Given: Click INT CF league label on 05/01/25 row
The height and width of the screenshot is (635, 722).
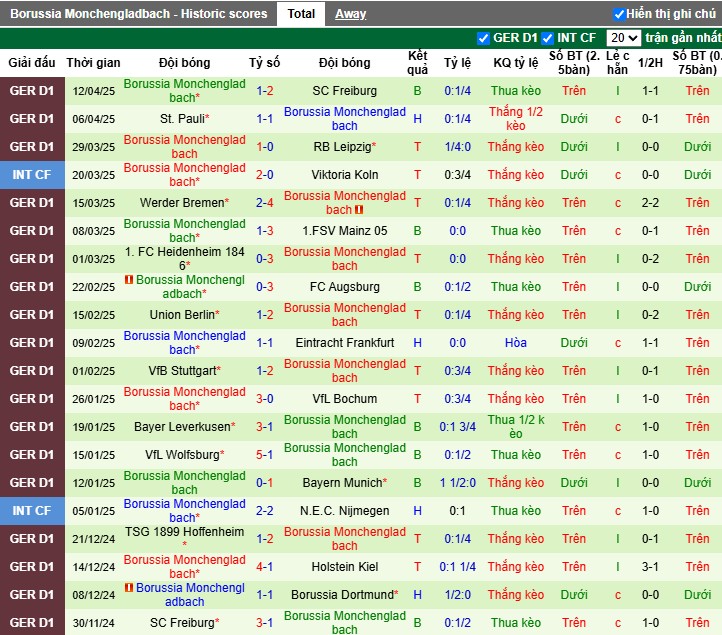Looking at the screenshot, I should [x=32, y=511].
